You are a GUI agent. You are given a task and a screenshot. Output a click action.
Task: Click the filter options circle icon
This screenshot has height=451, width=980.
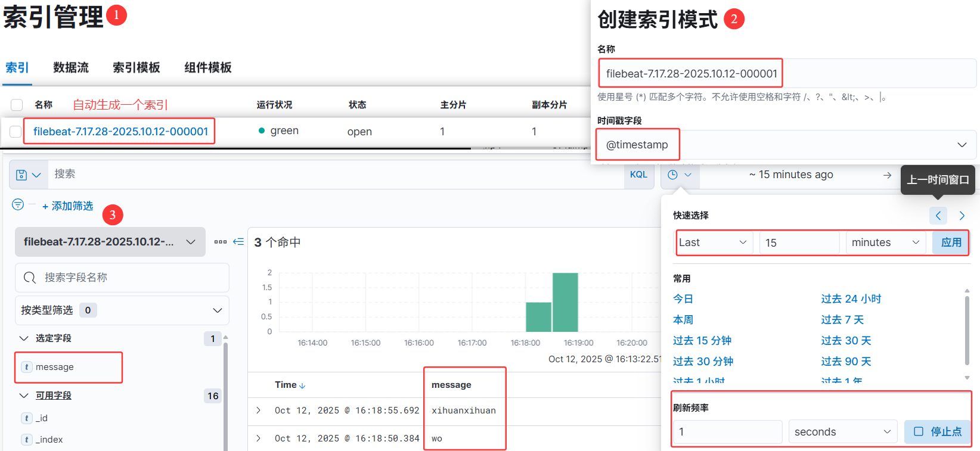(18, 204)
